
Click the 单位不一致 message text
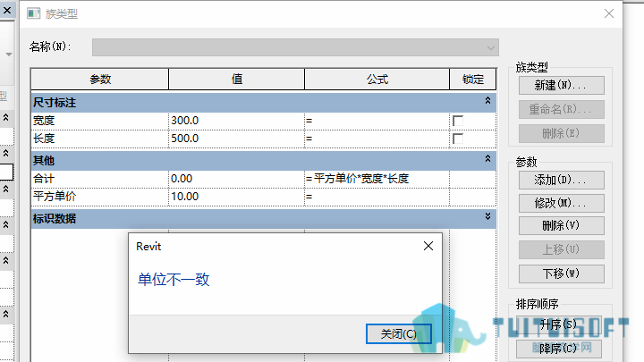[x=174, y=280]
